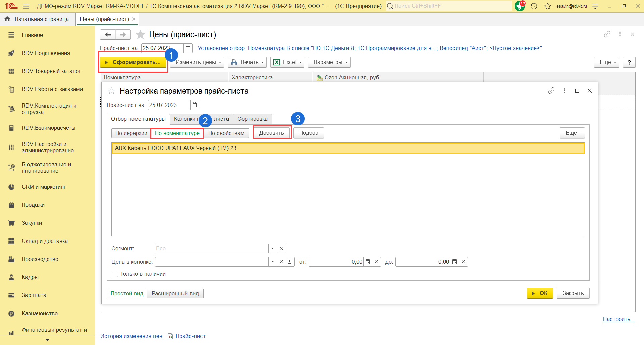Switch to 'По иерархии' filter mode
Viewport: 644px width, 345px height.
tap(131, 133)
